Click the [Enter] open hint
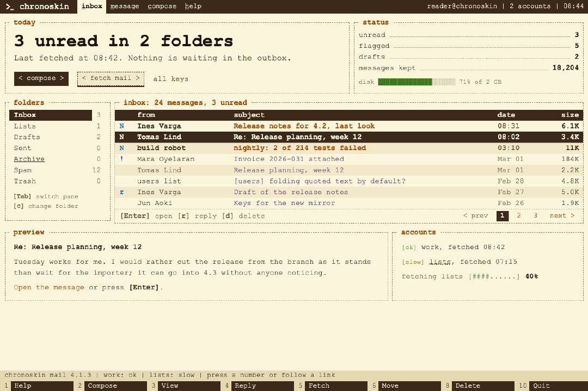The width and height of the screenshot is (588, 391). pyautogui.click(x=146, y=216)
